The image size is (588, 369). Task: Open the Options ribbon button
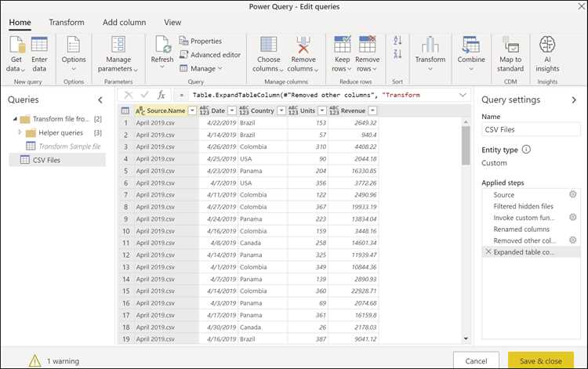click(x=74, y=54)
